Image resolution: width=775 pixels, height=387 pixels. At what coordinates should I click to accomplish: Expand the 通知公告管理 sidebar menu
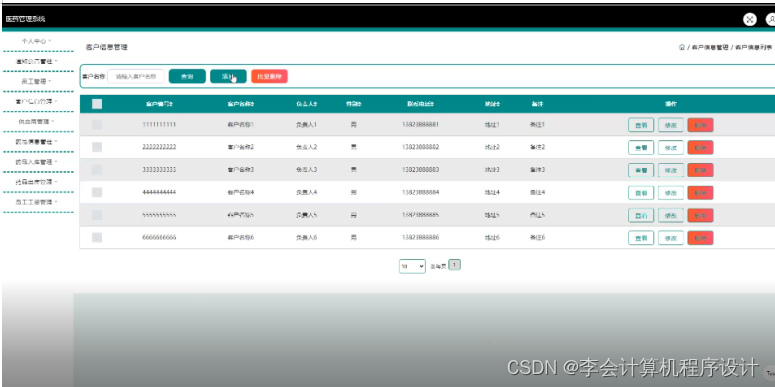pyautogui.click(x=36, y=62)
